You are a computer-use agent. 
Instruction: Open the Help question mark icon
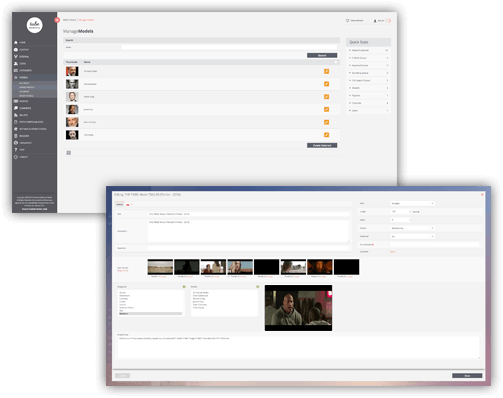click(16, 150)
